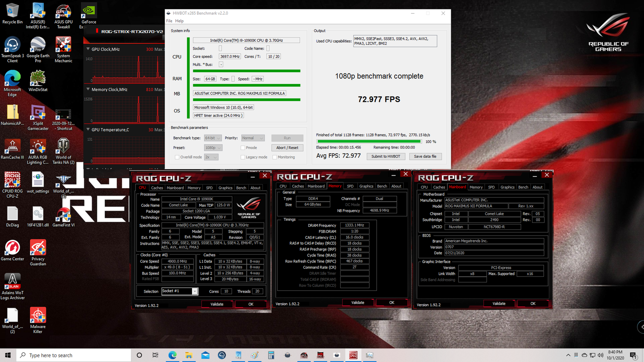Collapse the GPU Clock,MHz graph section
The image size is (644, 362).
88,49
